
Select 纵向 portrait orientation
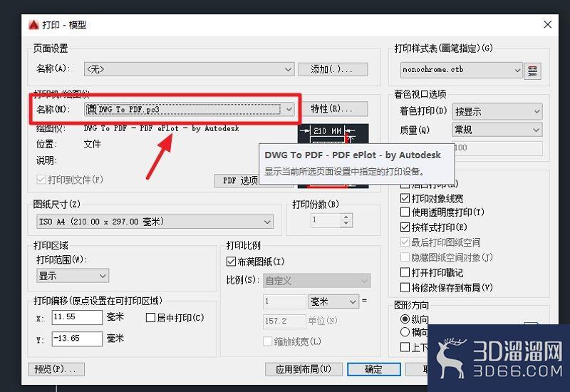point(405,319)
